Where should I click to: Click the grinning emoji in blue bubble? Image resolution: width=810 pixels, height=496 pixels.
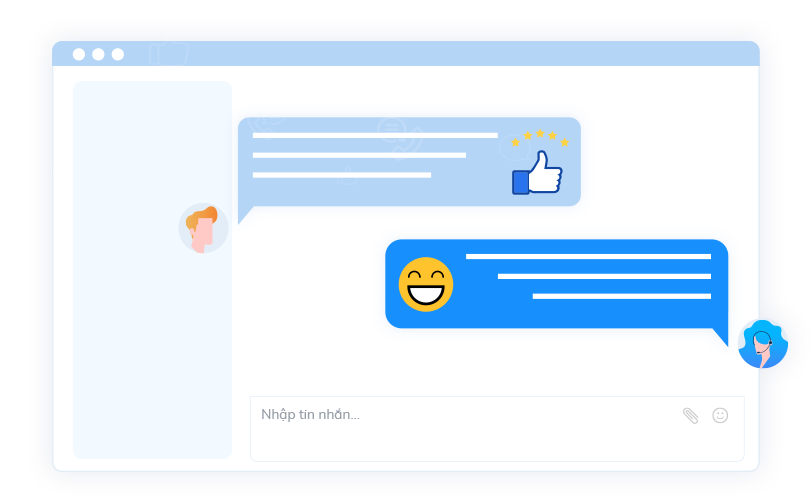pos(426,284)
